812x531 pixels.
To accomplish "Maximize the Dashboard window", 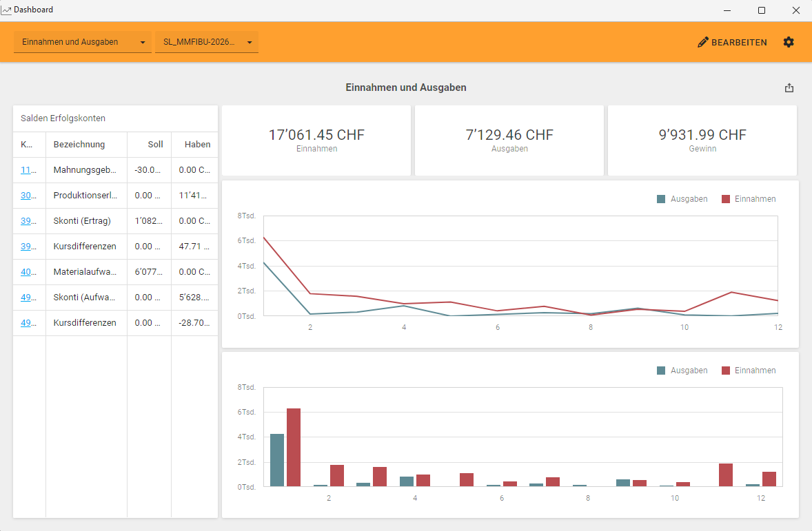I will [762, 10].
